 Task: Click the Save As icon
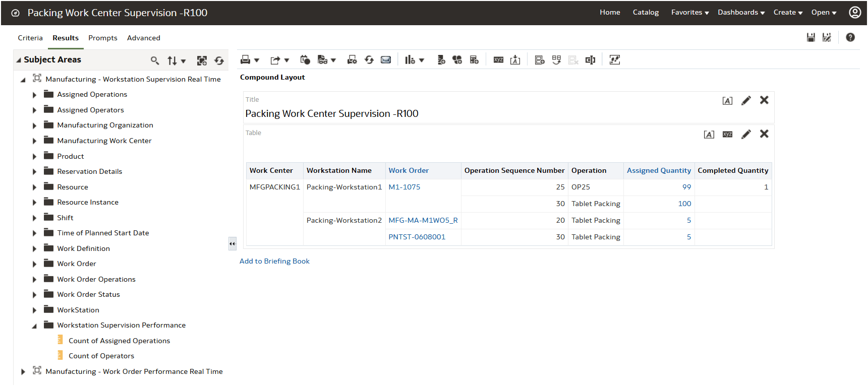coord(827,37)
